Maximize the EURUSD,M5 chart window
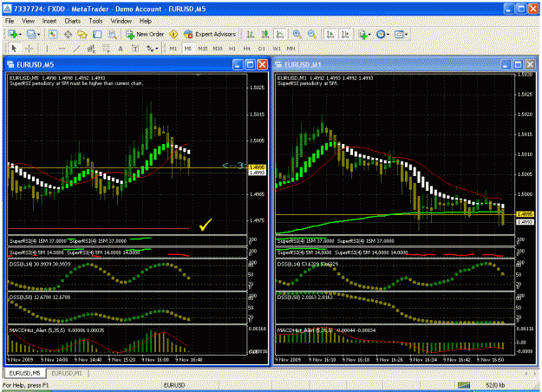The width and height of the screenshot is (542, 392). 251,65
